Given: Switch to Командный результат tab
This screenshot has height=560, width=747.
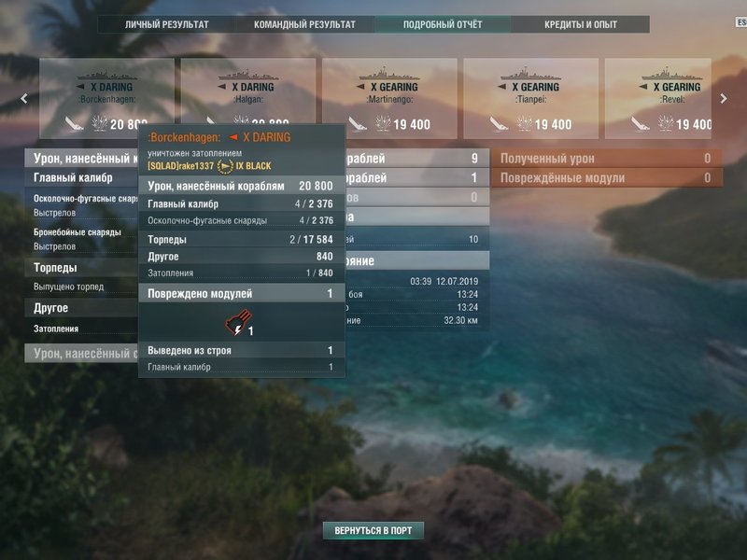Looking at the screenshot, I should [304, 24].
